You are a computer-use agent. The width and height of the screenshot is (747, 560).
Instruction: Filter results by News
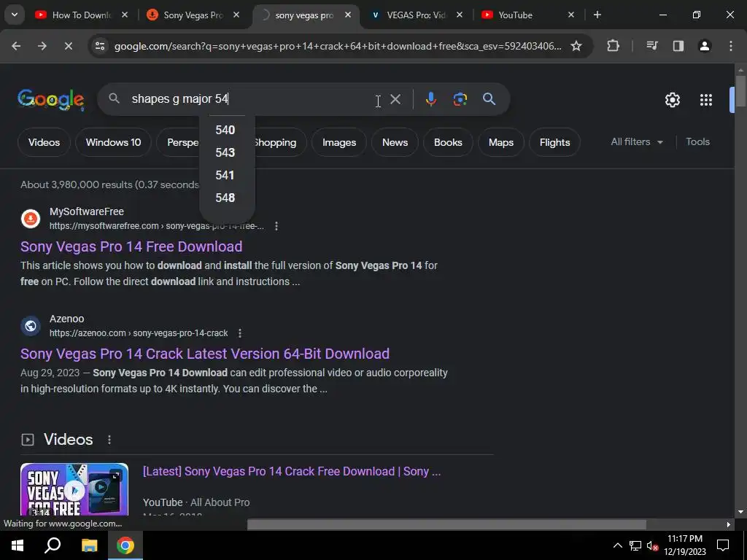tap(395, 142)
